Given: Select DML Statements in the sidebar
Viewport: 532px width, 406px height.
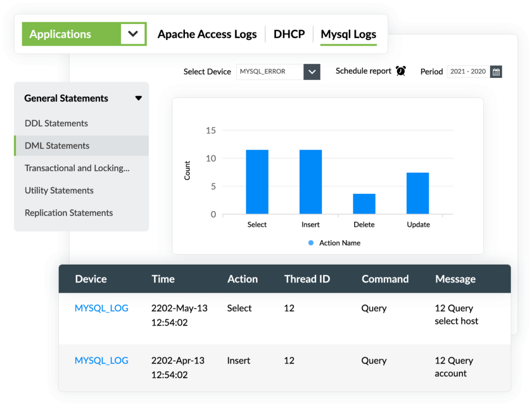Looking at the screenshot, I should [x=82, y=146].
